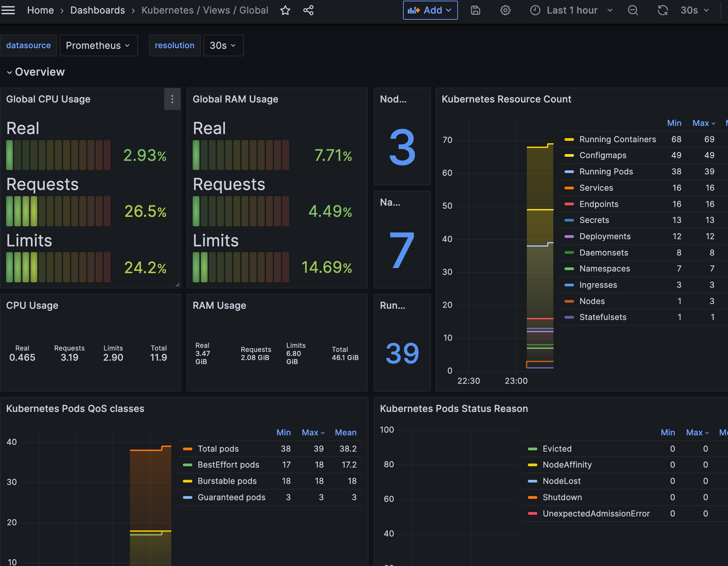Click the share dashboard icon
Viewport: 728px width, 566px height.
(x=308, y=10)
